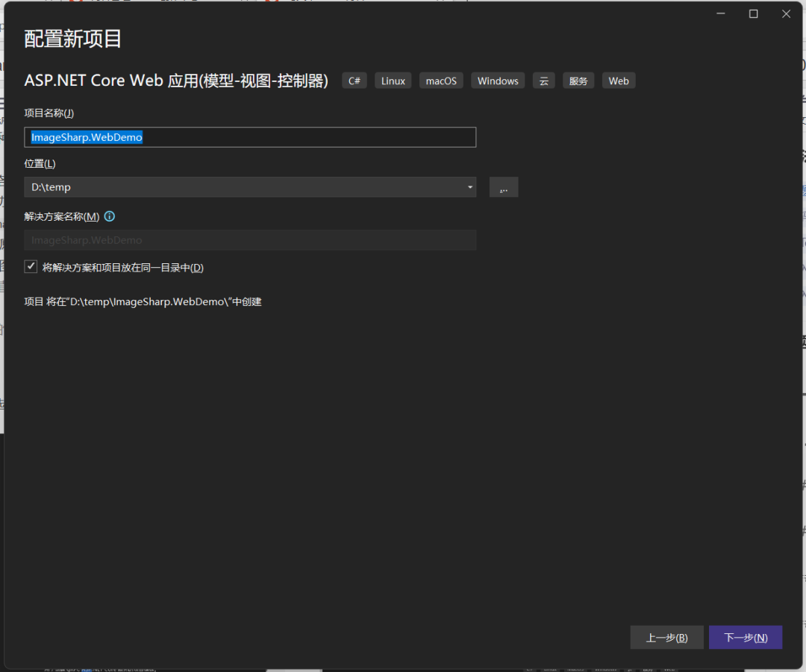The width and height of the screenshot is (806, 672).
Task: Uncheck place solution and project in same directory
Action: (x=31, y=267)
